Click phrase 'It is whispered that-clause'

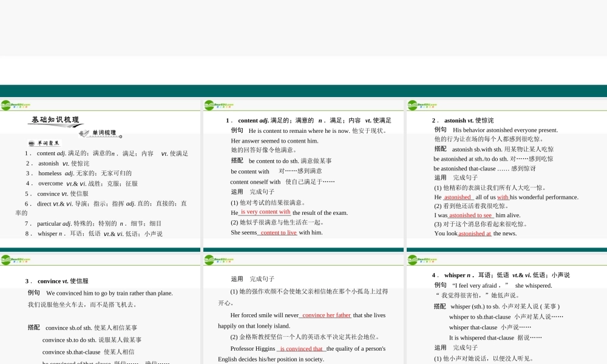point(481,338)
